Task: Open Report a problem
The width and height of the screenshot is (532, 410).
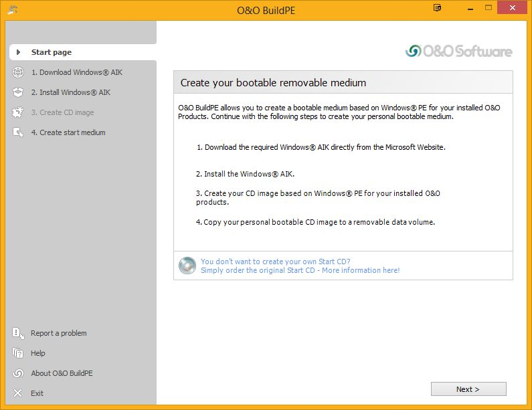Action: pyautogui.click(x=58, y=333)
